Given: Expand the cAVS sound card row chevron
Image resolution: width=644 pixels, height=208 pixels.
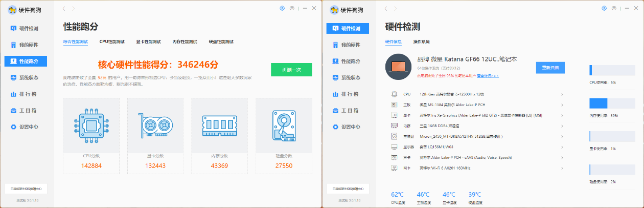Looking at the screenshot, I should point(562,157).
